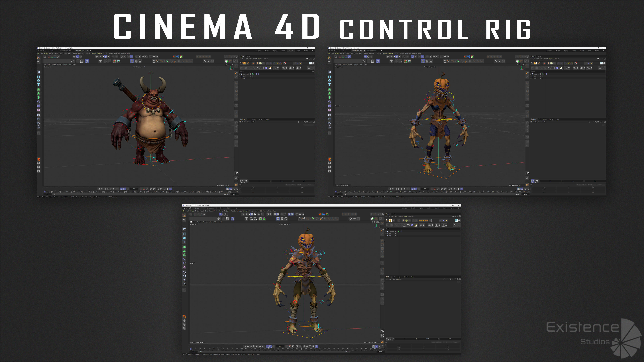Click the Undo arrow in DemonTroll window
The image size is (644, 362).
tap(39, 51)
